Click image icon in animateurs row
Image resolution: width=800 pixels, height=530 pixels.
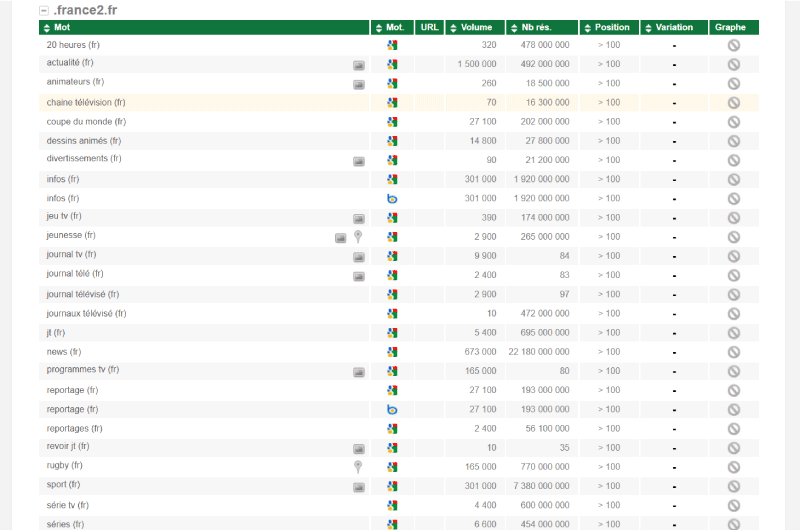tap(359, 85)
